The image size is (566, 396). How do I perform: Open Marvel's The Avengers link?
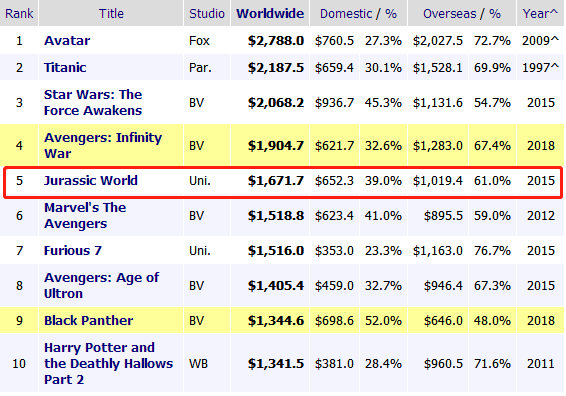point(85,216)
